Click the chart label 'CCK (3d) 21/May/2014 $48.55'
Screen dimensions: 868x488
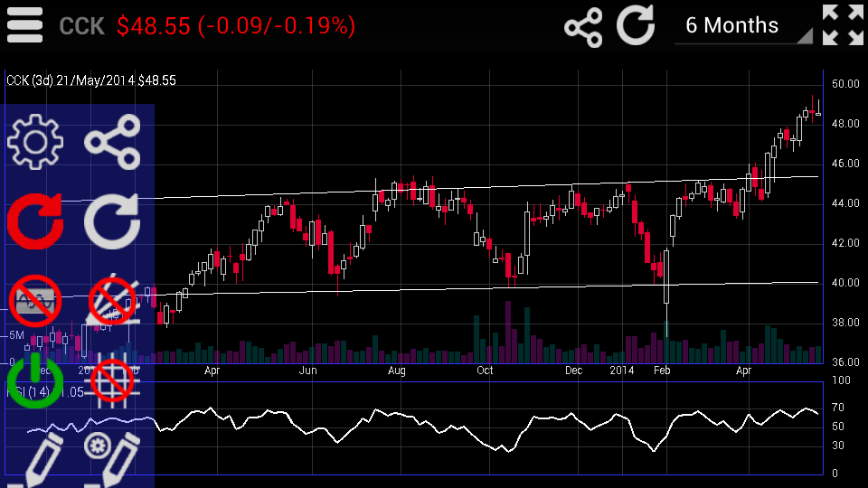coord(90,80)
